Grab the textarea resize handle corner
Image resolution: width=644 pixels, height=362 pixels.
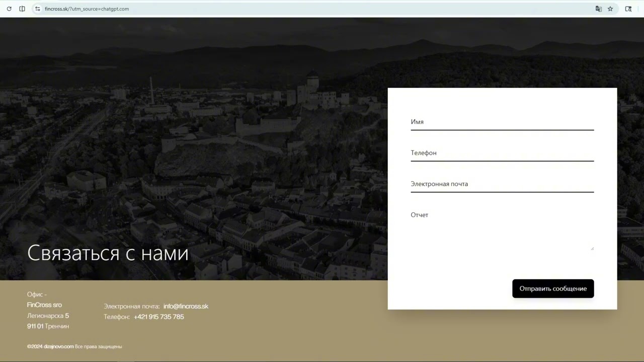pos(592,248)
